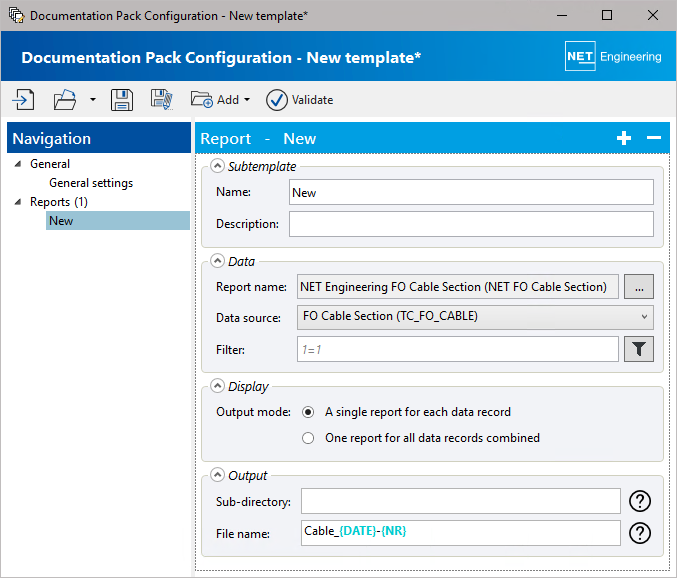Viewport: 677px width, 578px height.
Task: Save the template with floppy icon
Action: pos(122,100)
